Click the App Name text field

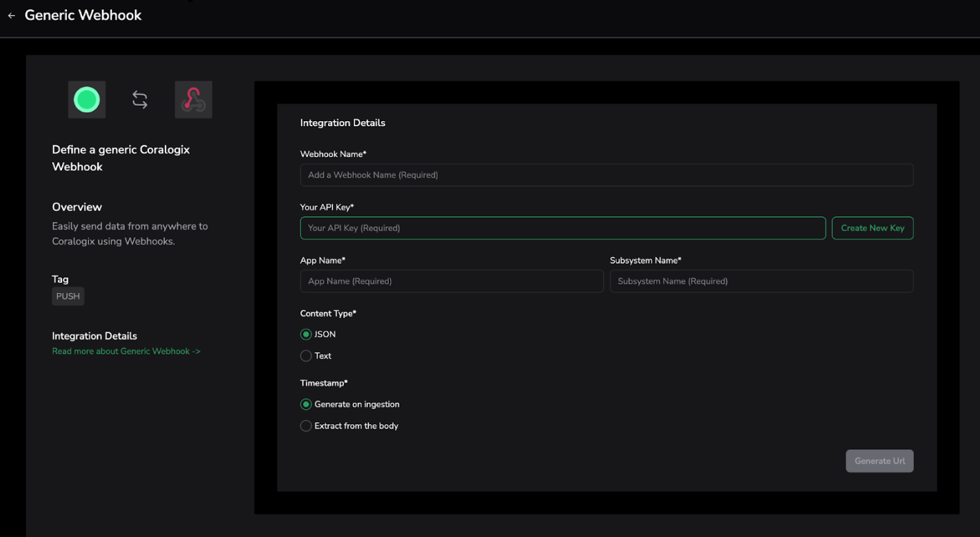(x=451, y=281)
